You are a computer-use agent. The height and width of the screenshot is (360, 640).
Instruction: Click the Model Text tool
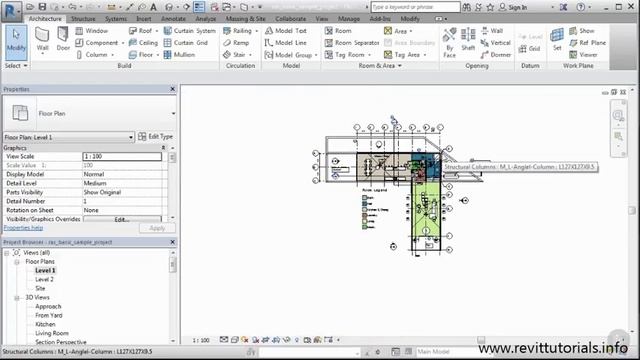[286, 31]
